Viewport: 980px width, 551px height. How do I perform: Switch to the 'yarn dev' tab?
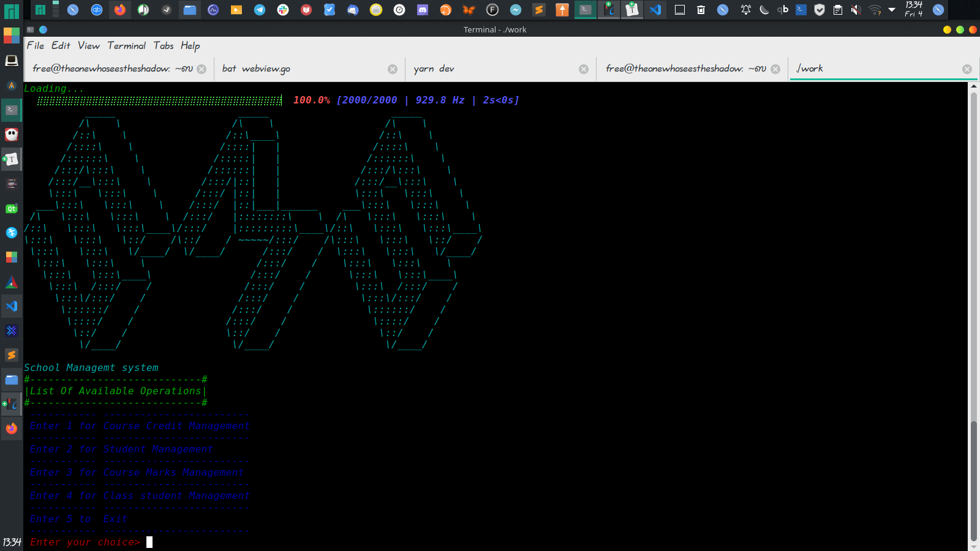coord(434,69)
